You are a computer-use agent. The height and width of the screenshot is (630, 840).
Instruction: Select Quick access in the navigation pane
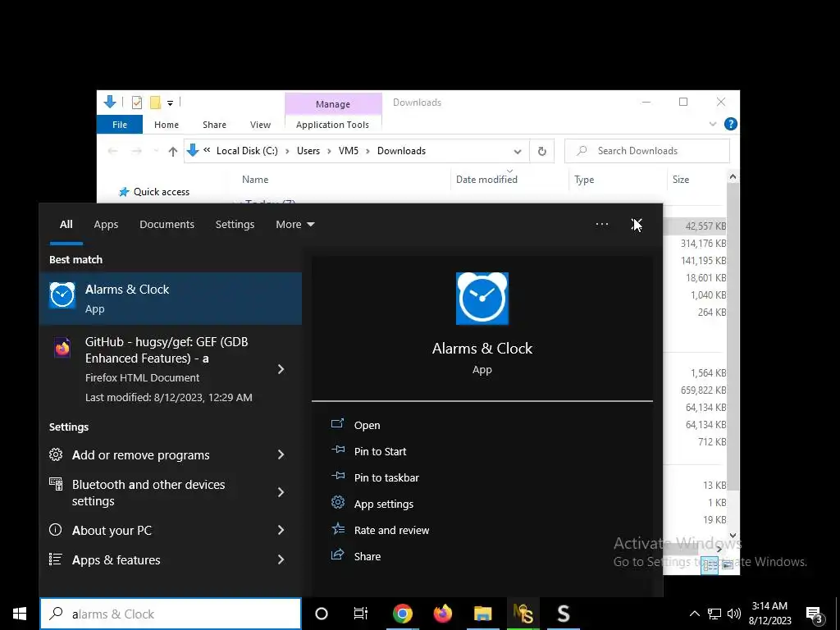(154, 192)
